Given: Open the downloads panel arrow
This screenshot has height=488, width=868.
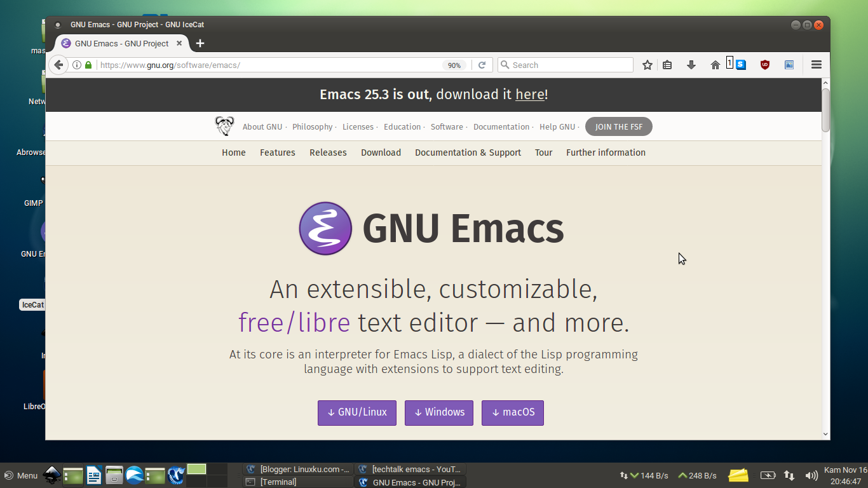Looking at the screenshot, I should pos(691,65).
